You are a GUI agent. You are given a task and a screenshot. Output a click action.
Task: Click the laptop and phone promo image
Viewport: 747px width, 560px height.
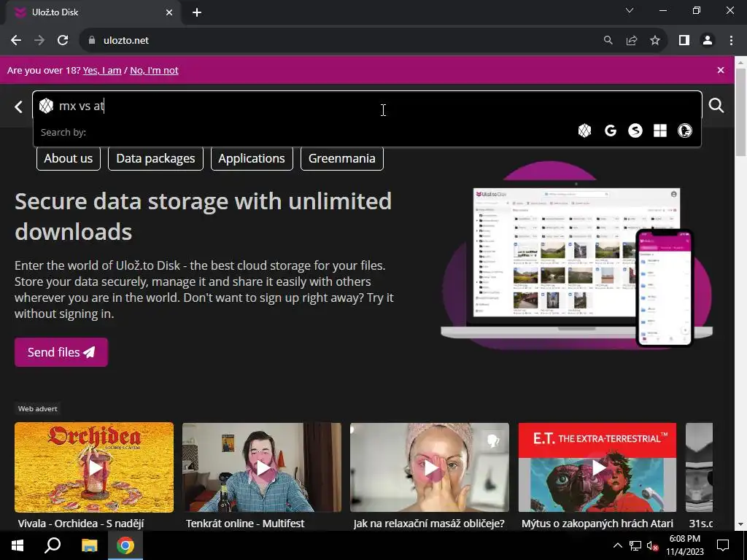pyautogui.click(x=576, y=257)
